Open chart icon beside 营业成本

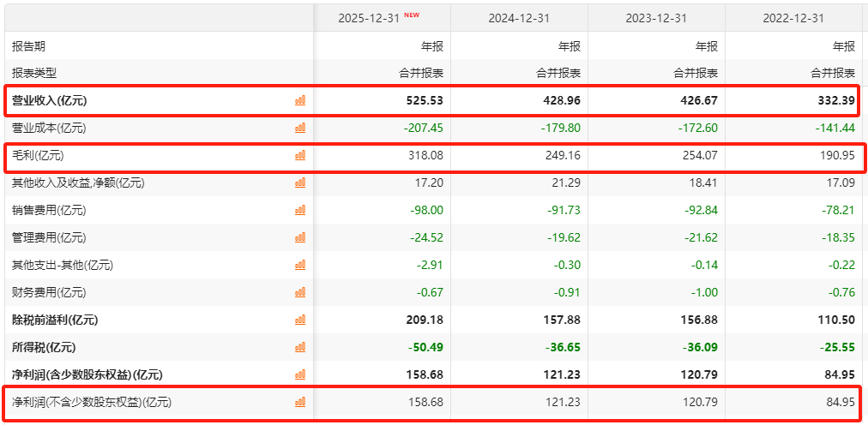[300, 128]
